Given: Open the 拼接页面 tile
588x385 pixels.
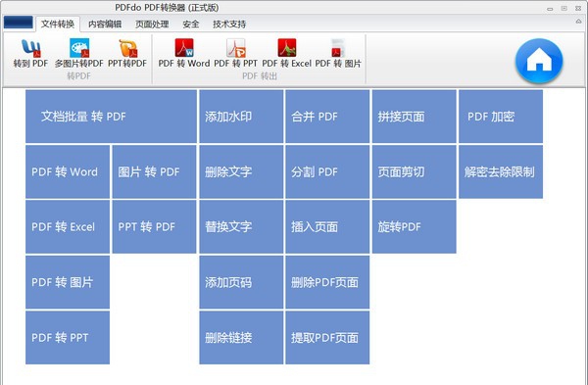Looking at the screenshot, I should click(414, 117).
